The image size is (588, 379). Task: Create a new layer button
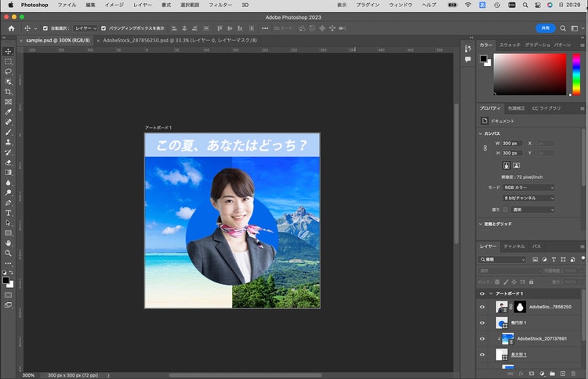click(x=562, y=374)
